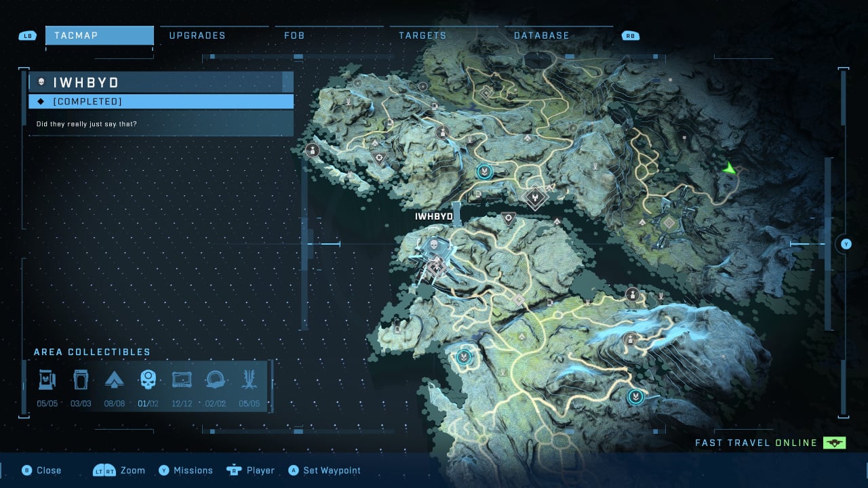
Task: Click the 01/02 skull count
Action: 148,404
